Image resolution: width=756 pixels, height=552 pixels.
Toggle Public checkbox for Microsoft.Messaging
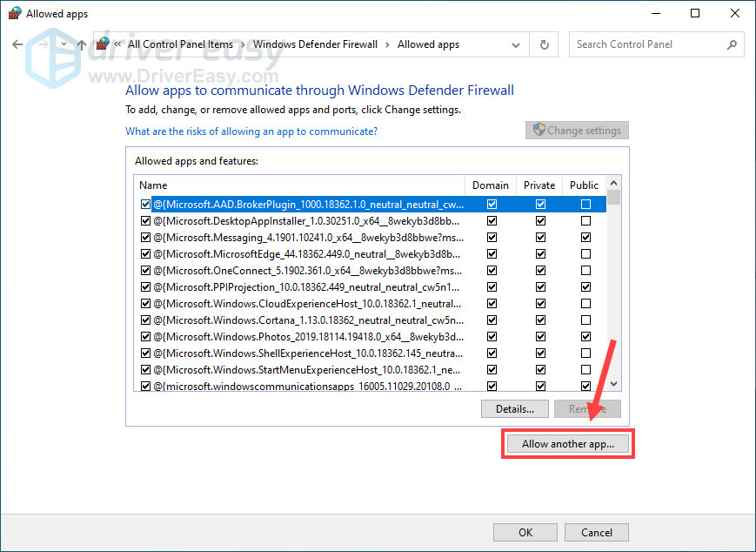point(585,238)
